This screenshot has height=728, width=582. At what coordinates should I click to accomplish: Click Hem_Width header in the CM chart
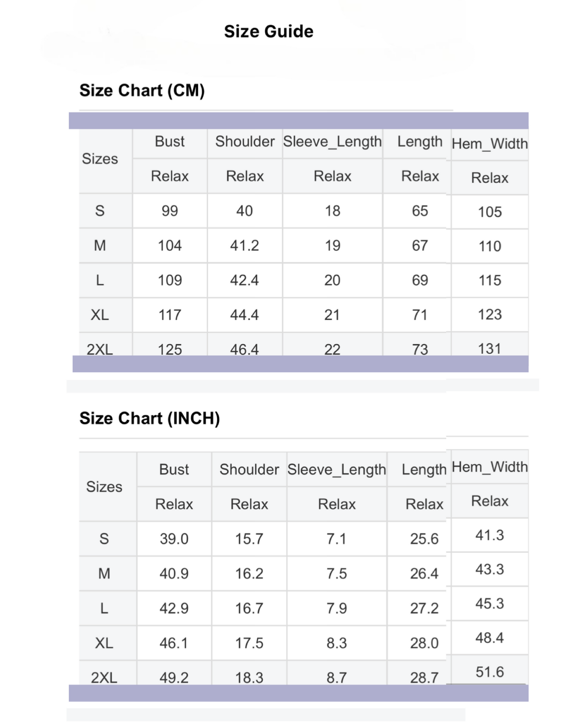pos(489,144)
